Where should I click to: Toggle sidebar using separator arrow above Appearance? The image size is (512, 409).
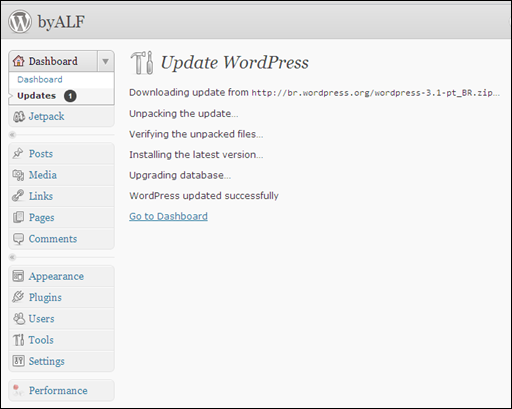coord(12,257)
